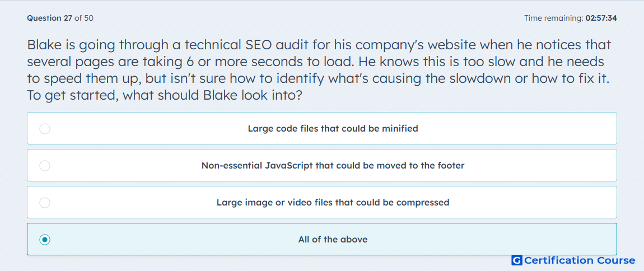Click 'Large code files that could be minified' text
This screenshot has width=644, height=271.
coord(333,129)
